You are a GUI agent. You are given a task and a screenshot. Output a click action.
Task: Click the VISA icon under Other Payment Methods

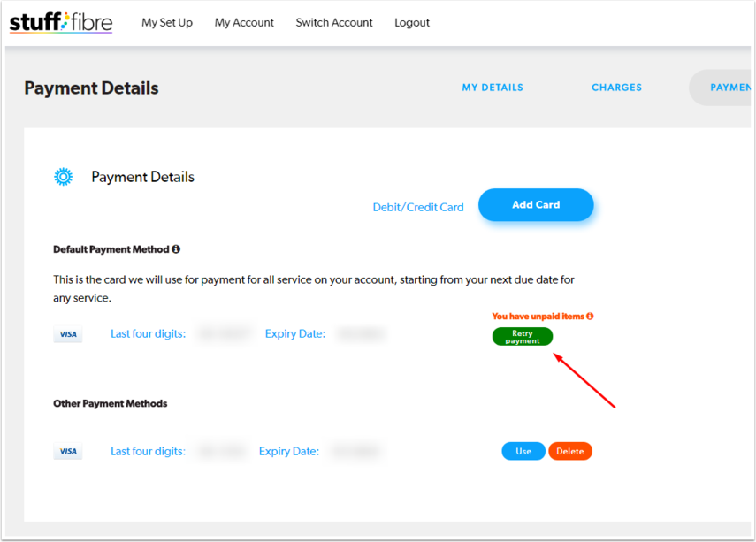point(68,451)
